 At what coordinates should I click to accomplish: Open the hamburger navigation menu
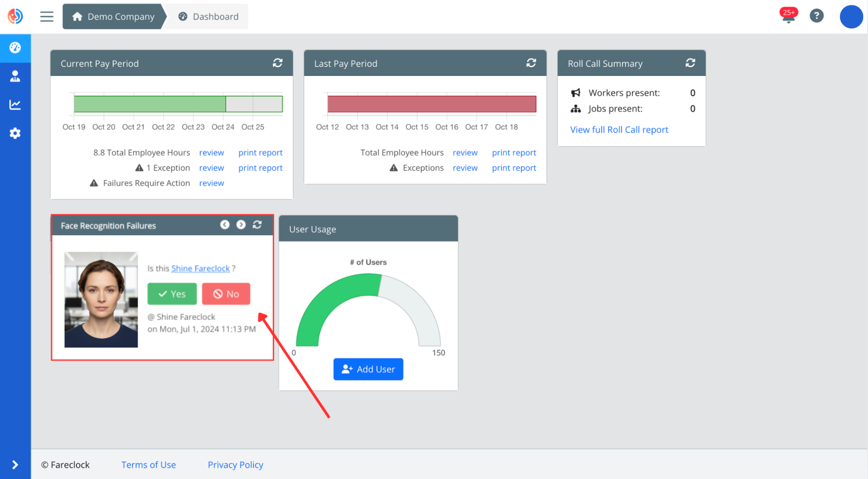click(46, 16)
